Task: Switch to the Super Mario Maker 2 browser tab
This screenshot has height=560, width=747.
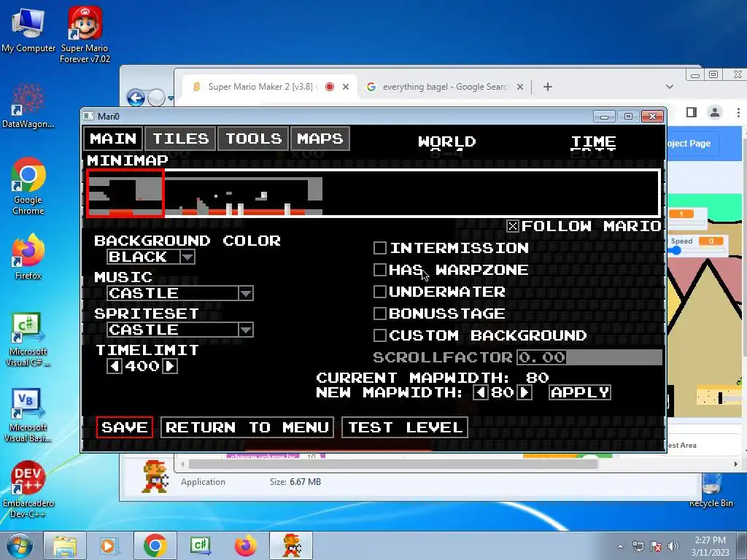Action: pyautogui.click(x=260, y=87)
